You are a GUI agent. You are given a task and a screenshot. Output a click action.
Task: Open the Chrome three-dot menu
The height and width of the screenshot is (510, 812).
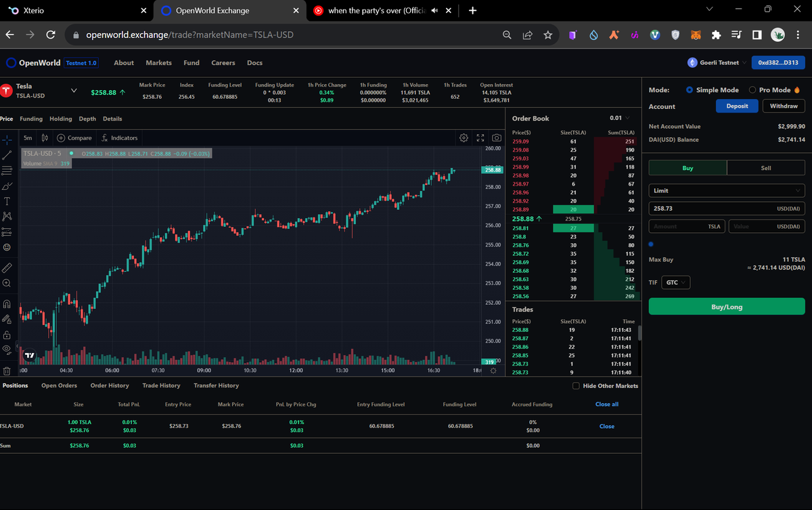800,35
